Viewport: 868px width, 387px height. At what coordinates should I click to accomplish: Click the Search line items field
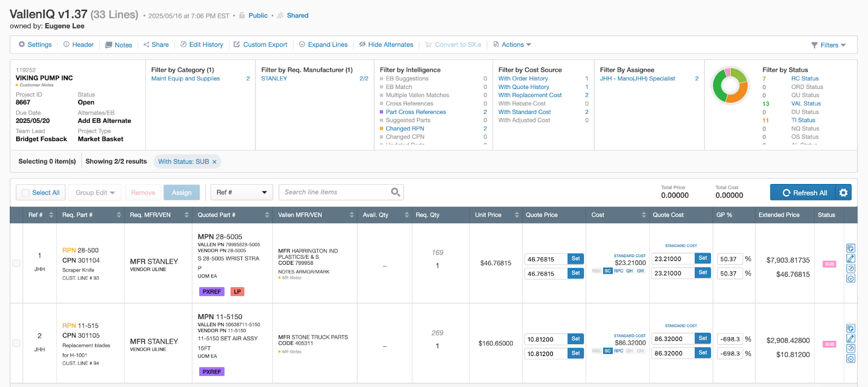[x=334, y=192]
